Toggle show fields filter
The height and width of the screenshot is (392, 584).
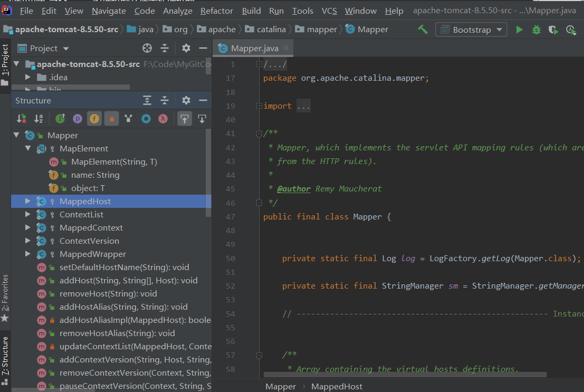pyautogui.click(x=94, y=119)
